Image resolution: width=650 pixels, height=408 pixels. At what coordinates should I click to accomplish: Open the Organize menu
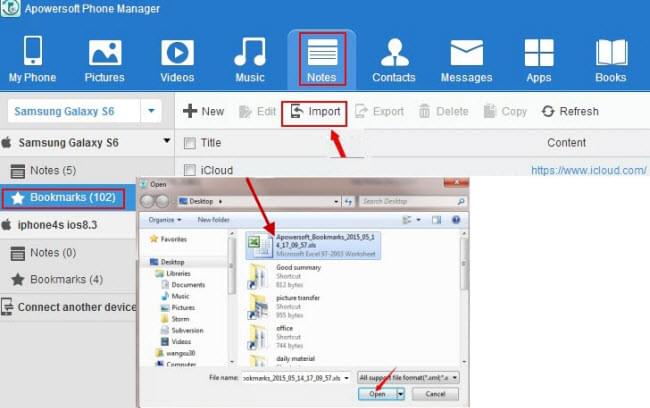(165, 220)
